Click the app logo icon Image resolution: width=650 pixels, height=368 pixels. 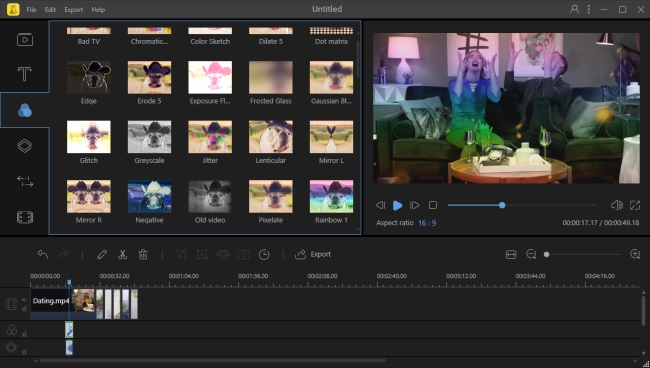(x=13, y=9)
